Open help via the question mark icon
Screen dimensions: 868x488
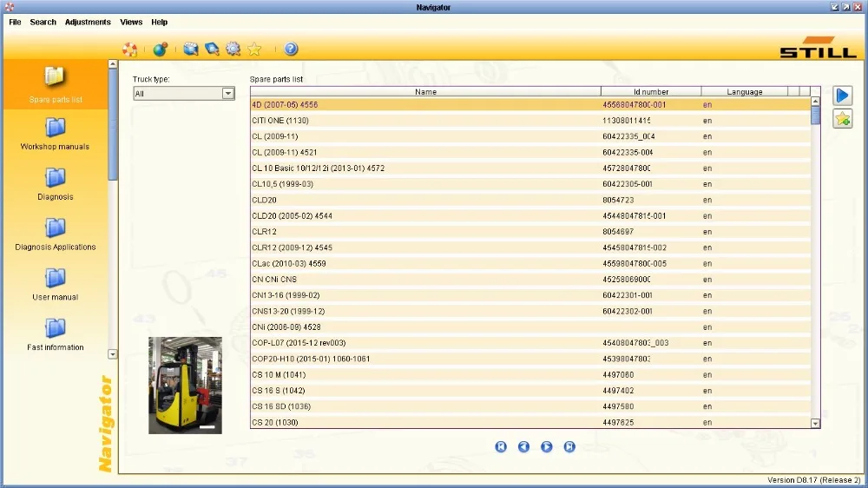[x=291, y=49]
